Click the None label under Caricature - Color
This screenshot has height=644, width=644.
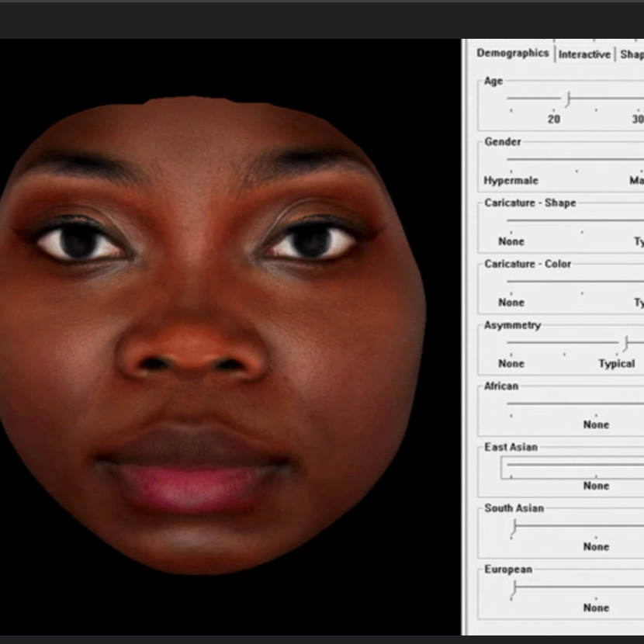click(511, 303)
